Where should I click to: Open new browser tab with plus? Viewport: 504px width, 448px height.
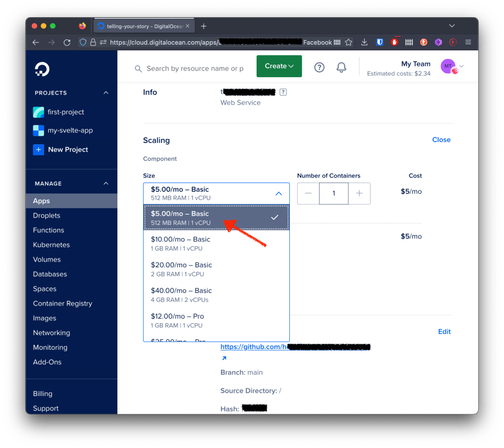point(203,26)
